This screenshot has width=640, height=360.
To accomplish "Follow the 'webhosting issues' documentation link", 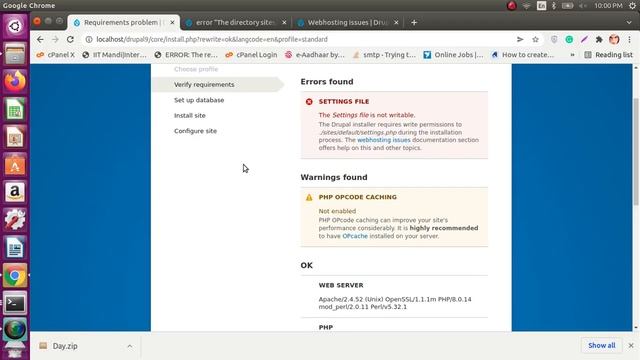I will pyautogui.click(x=384, y=140).
